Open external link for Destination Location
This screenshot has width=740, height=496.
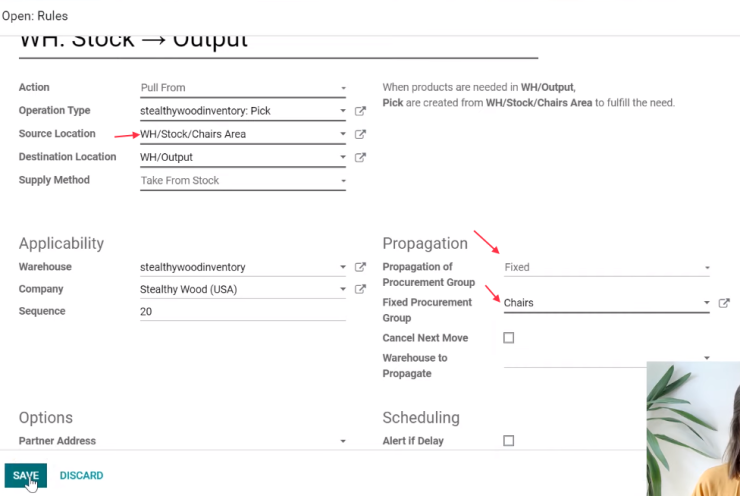click(360, 157)
